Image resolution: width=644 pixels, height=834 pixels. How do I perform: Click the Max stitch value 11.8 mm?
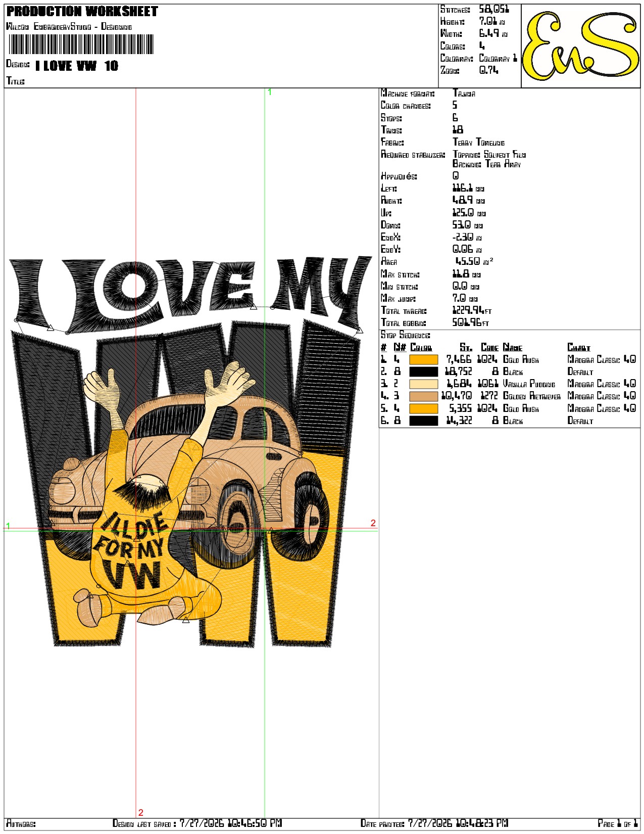click(467, 274)
